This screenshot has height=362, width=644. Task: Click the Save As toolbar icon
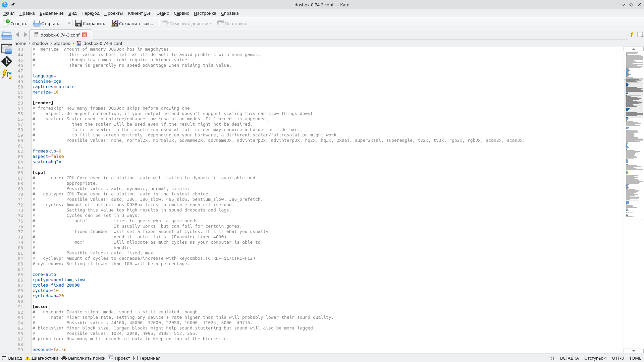[x=115, y=23]
